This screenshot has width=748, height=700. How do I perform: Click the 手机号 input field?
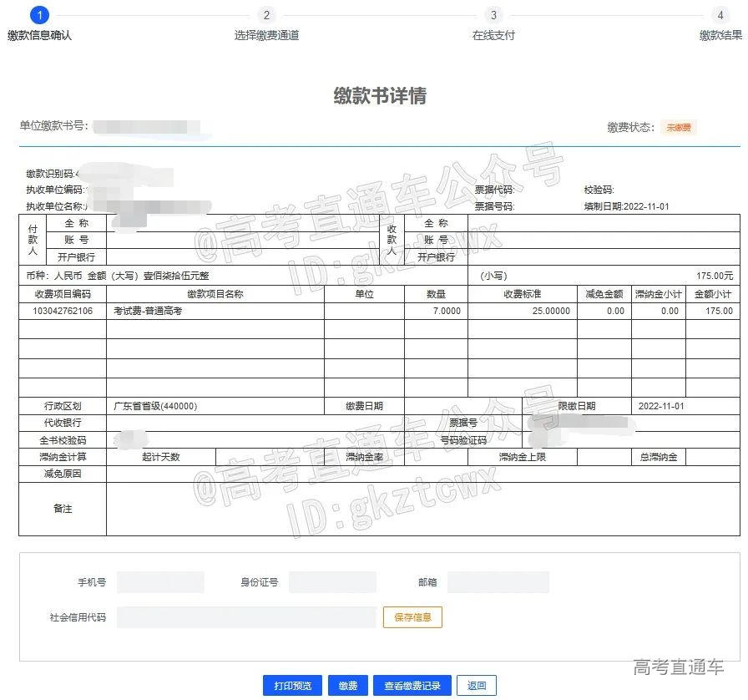click(x=159, y=582)
